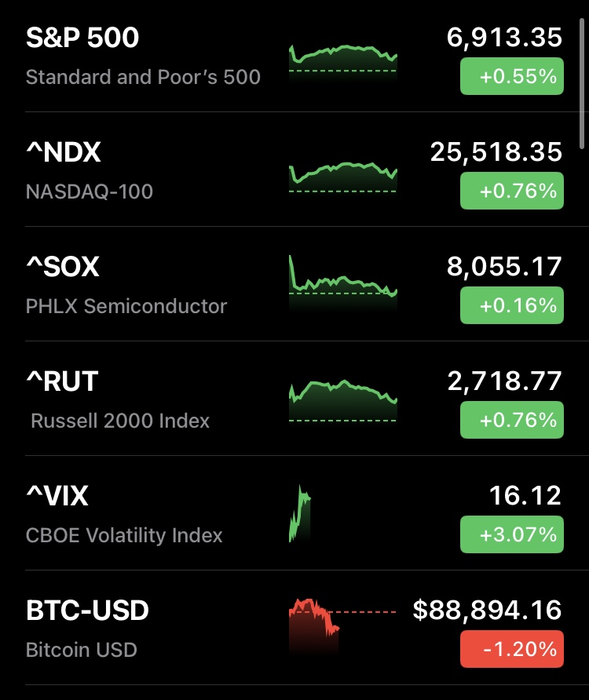Open the PHLX Semiconductor sparkline
589x700 pixels.
343,283
